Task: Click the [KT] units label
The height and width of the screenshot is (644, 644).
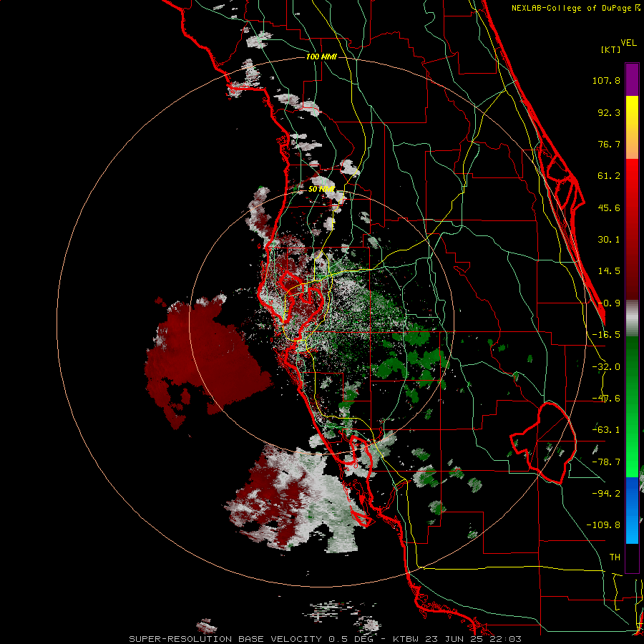Action: 610,49
